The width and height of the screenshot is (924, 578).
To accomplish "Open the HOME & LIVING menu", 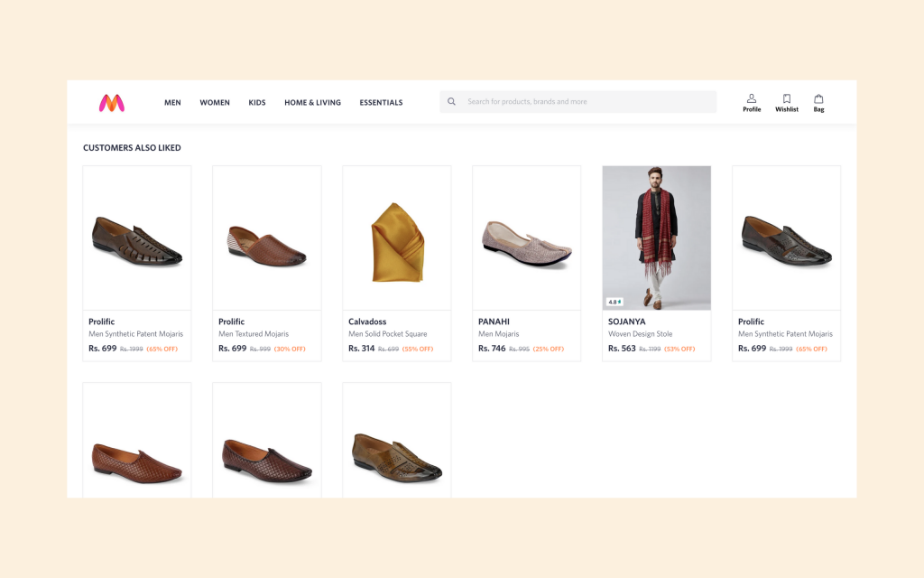I will point(312,103).
